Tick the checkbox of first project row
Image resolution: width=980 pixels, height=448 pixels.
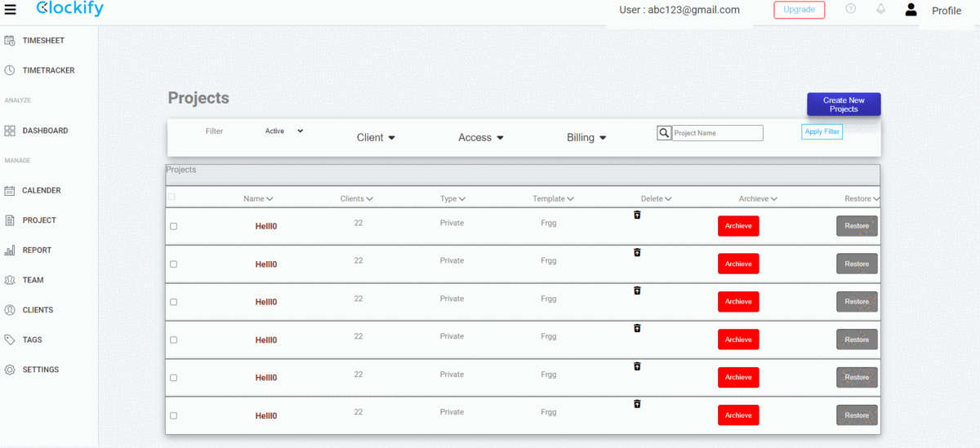coord(173,226)
